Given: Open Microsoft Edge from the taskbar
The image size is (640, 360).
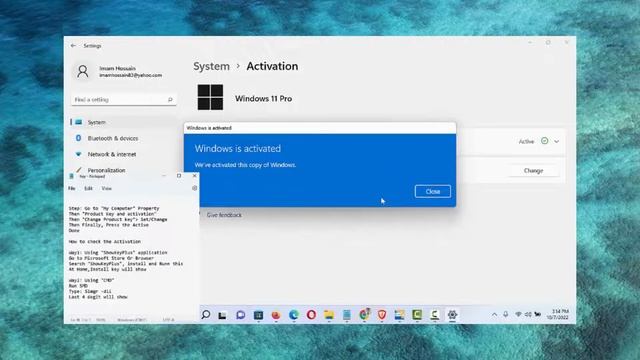Looking at the screenshot, I should pyautogui.click(x=293, y=315).
